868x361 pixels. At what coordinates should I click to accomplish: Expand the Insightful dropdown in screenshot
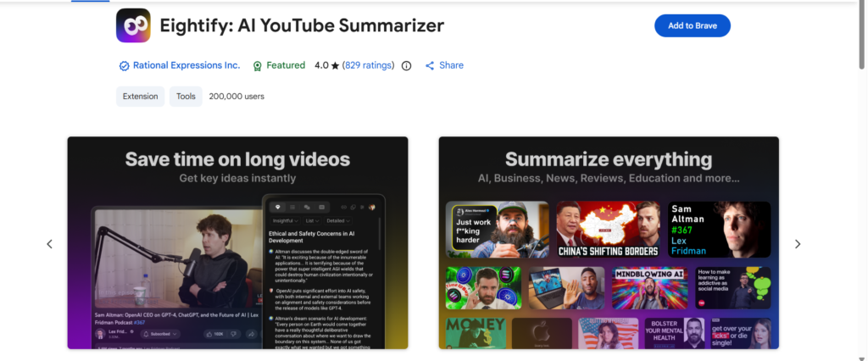coord(286,220)
